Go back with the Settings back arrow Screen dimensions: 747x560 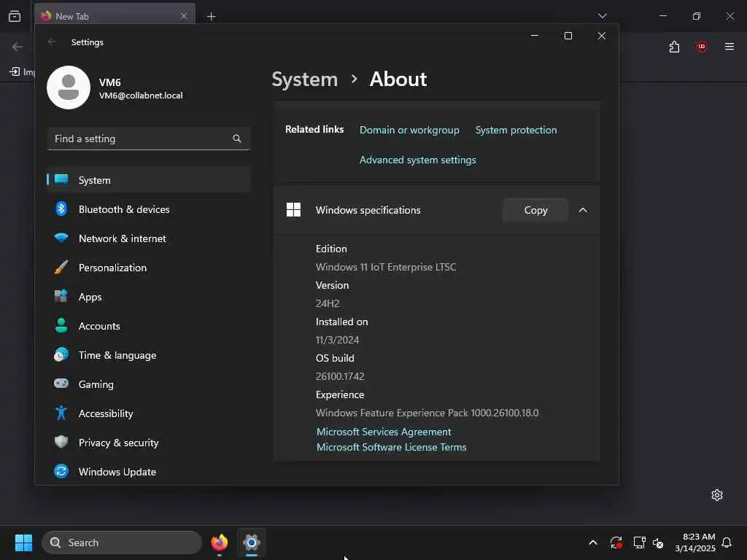pyautogui.click(x=52, y=42)
